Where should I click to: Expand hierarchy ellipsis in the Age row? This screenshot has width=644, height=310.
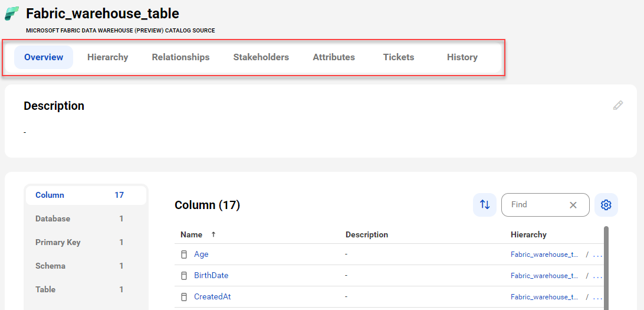[597, 255]
